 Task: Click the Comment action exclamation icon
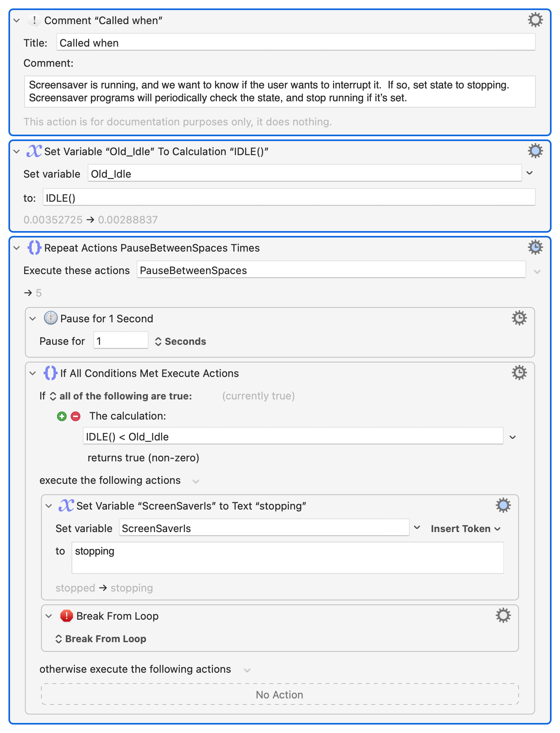(35, 20)
